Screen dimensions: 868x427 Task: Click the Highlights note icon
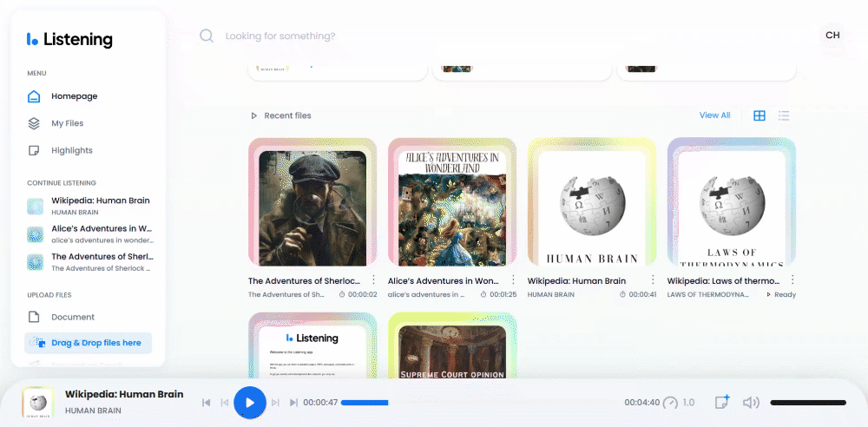click(x=34, y=151)
